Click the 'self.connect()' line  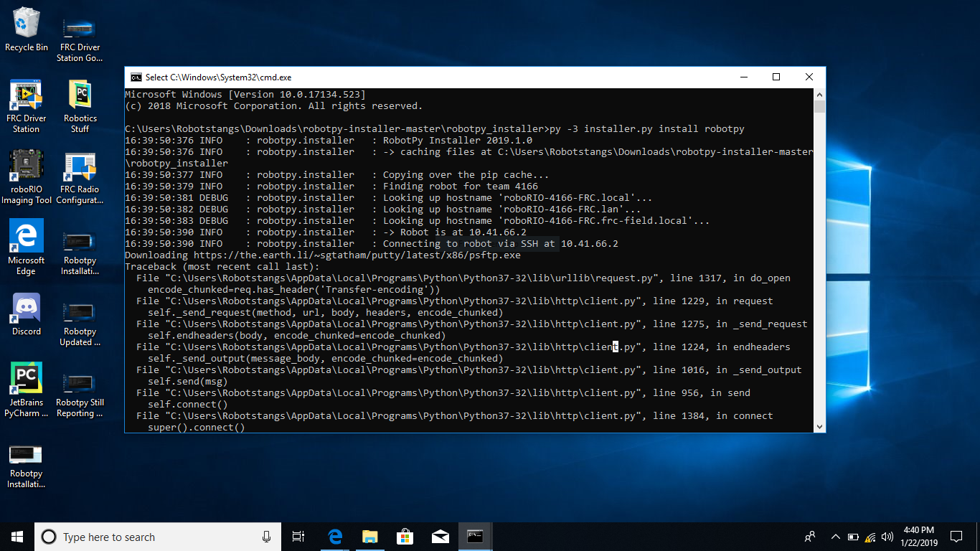(188, 405)
